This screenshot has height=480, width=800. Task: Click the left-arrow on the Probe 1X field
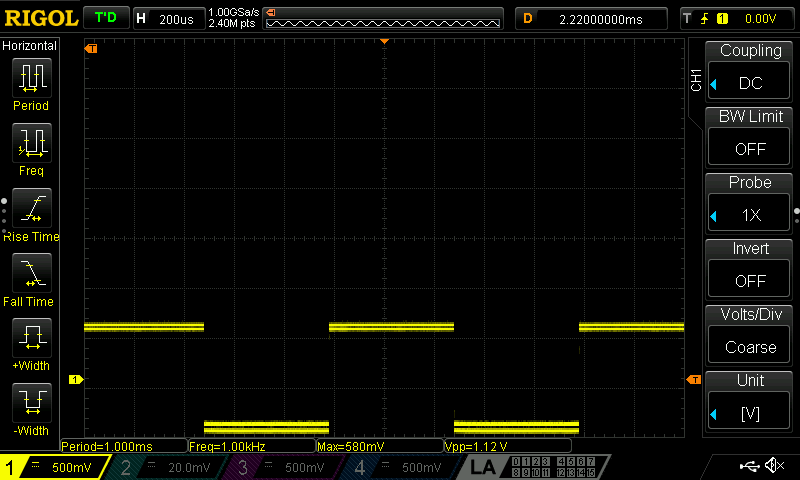coord(714,216)
